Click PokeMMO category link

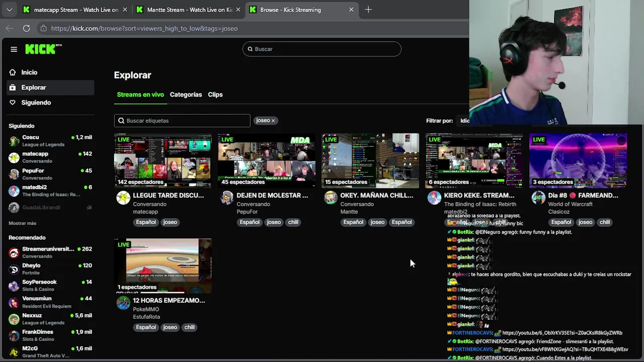[x=146, y=309]
